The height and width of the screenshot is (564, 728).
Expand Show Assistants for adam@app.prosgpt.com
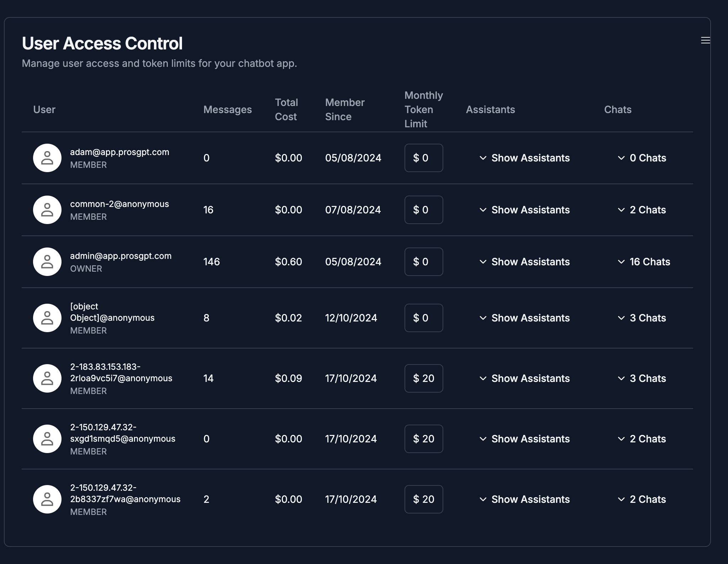(524, 158)
